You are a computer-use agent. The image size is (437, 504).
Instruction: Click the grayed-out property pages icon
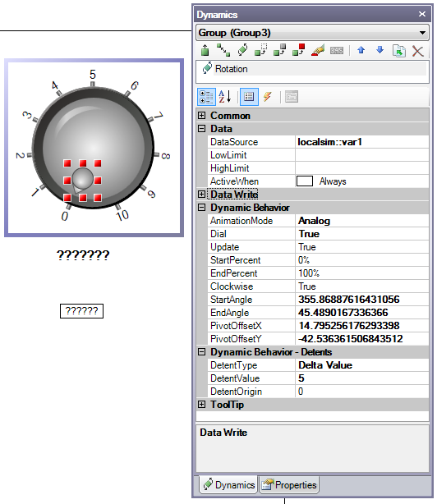point(292,97)
